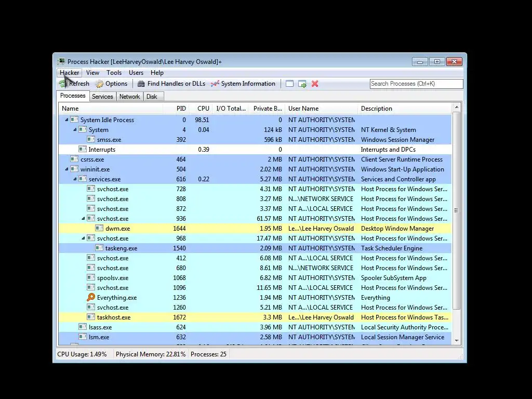Sort by the PID column header
This screenshot has height=399, width=532.
176,109
